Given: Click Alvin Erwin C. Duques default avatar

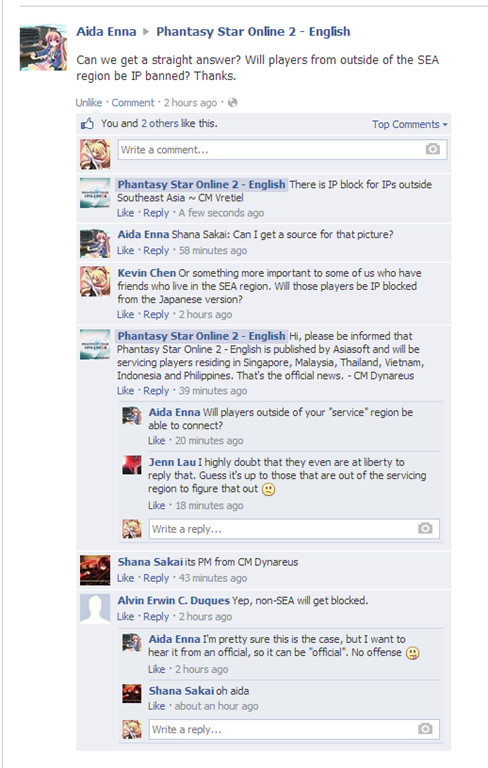Looking at the screenshot, I should pos(95,609).
